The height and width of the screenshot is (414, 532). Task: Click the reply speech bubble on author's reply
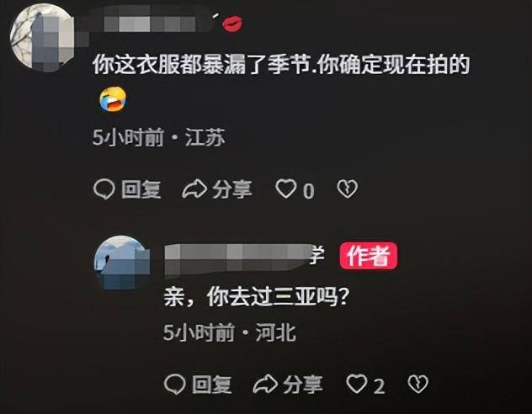175,385
